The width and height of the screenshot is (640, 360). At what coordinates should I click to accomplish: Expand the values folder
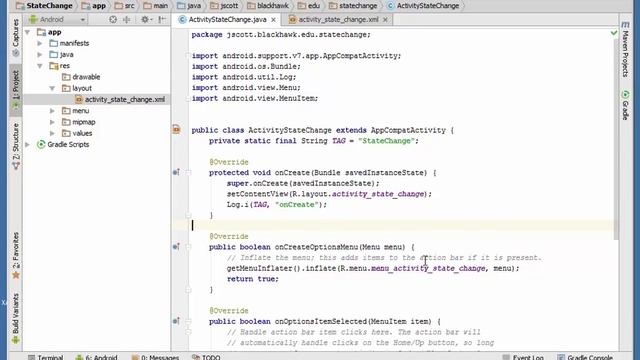pyautogui.click(x=52, y=133)
